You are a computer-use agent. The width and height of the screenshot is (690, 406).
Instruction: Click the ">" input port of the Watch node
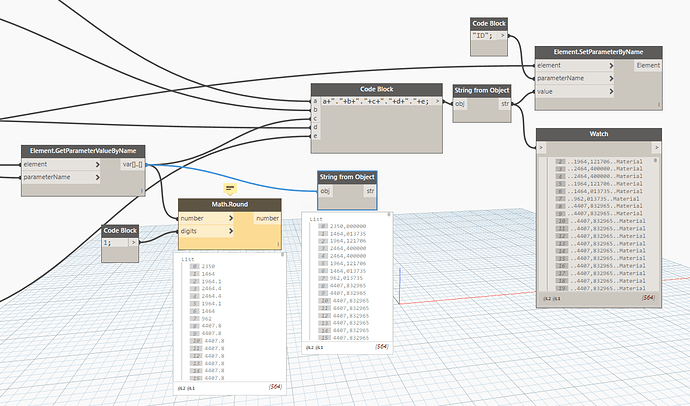pos(542,148)
